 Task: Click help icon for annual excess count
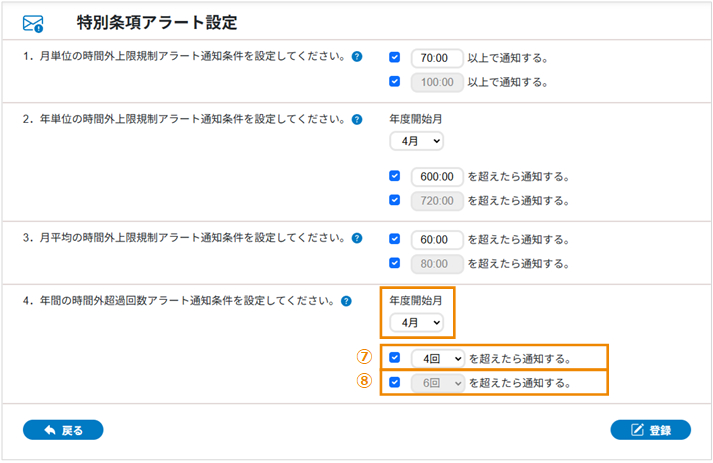click(346, 300)
